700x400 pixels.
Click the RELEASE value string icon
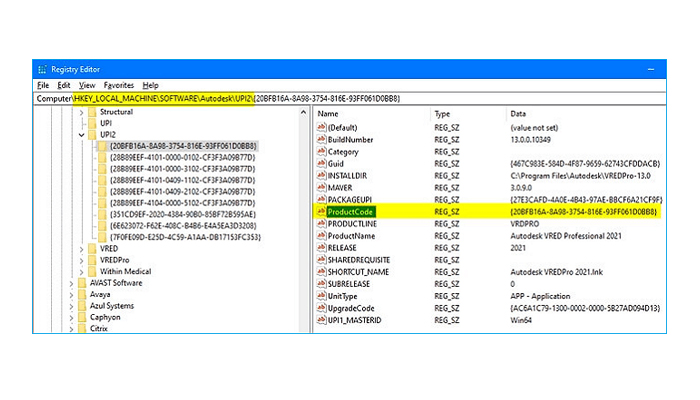pos(321,248)
